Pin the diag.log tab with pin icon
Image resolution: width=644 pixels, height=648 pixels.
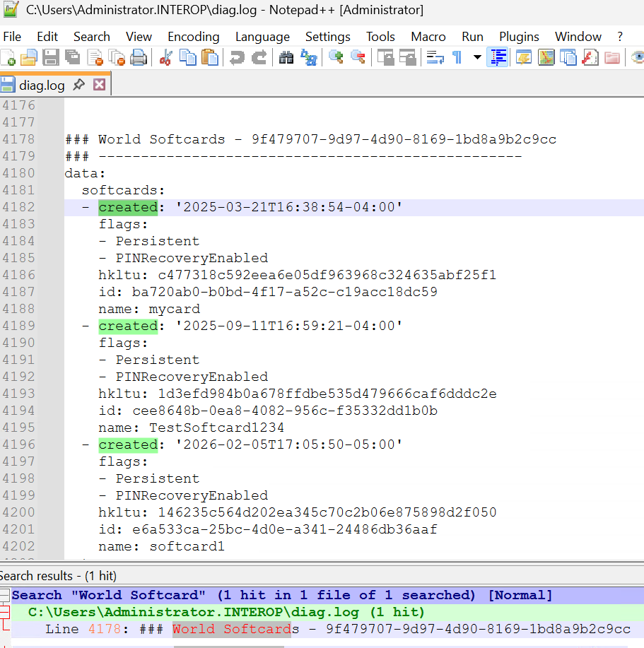pos(78,85)
